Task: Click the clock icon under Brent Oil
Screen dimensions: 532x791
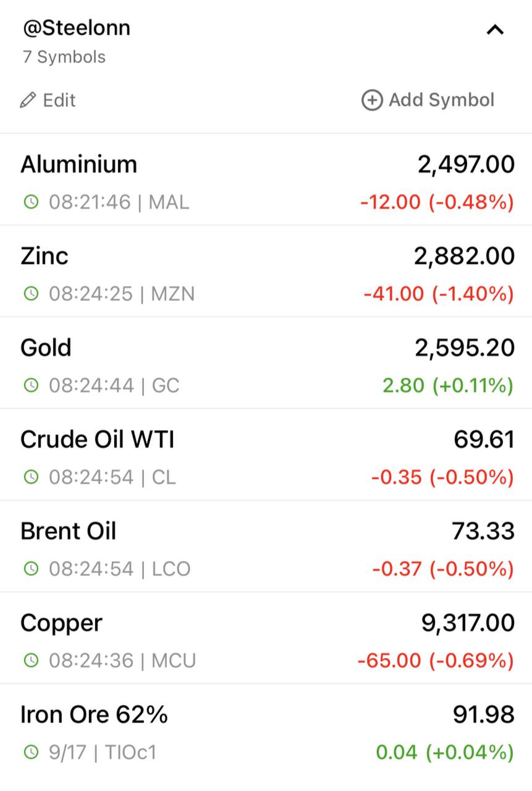Action: (x=30, y=569)
